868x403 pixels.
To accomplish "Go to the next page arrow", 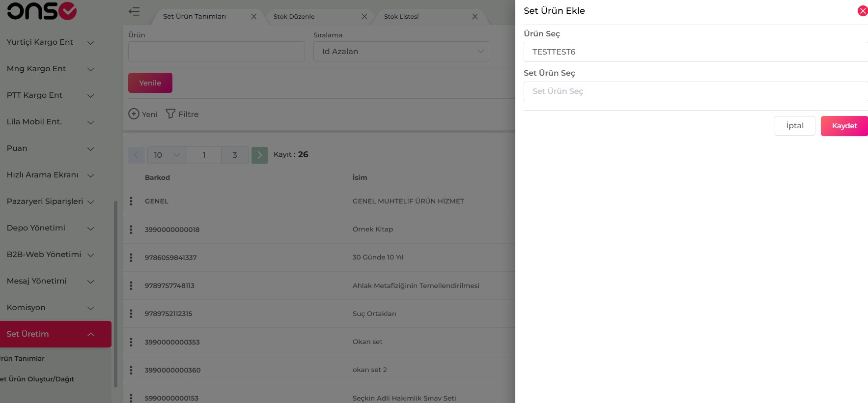I will (259, 155).
